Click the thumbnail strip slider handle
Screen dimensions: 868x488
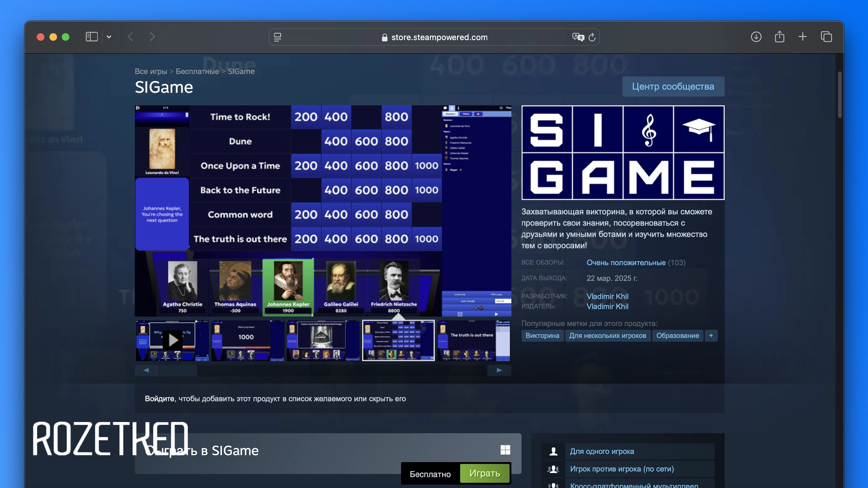point(178,371)
